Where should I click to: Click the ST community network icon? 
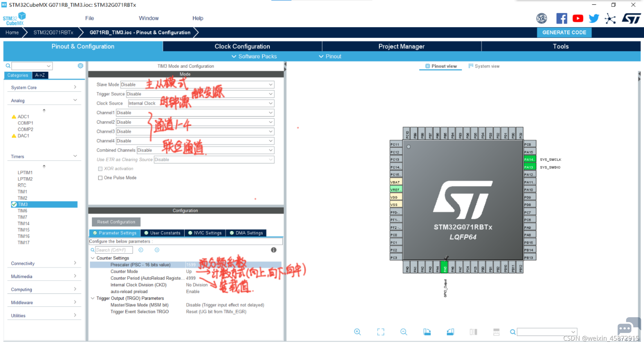(x=610, y=18)
